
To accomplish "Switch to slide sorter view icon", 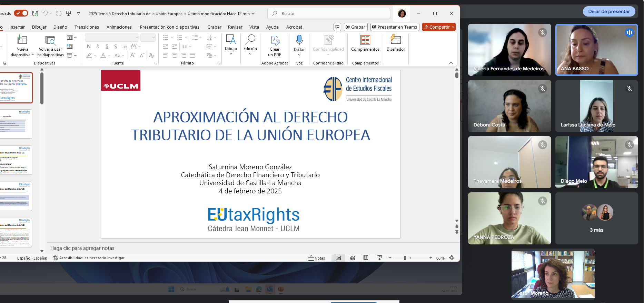I will click(x=352, y=258).
